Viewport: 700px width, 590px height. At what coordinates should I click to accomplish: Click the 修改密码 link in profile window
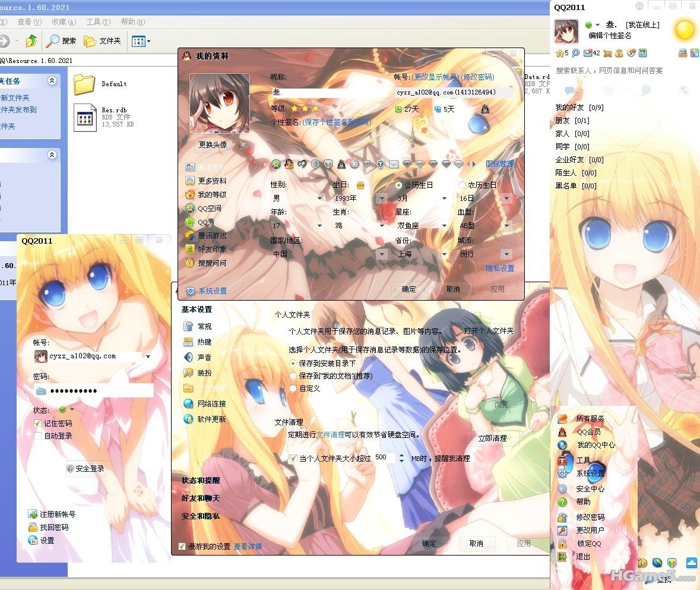[x=477, y=77]
